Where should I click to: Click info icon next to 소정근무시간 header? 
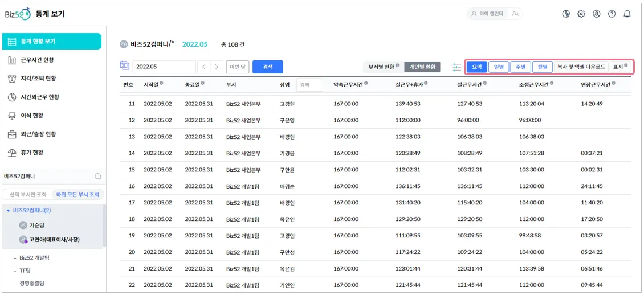[551, 83]
